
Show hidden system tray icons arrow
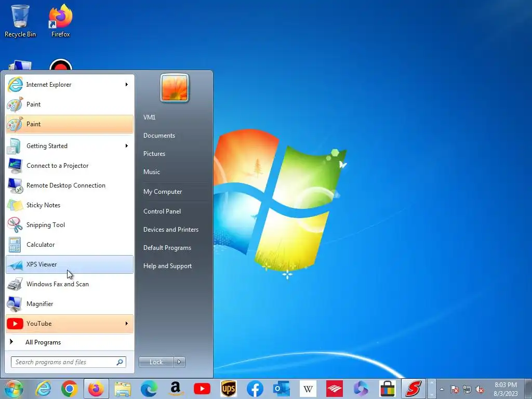442,389
